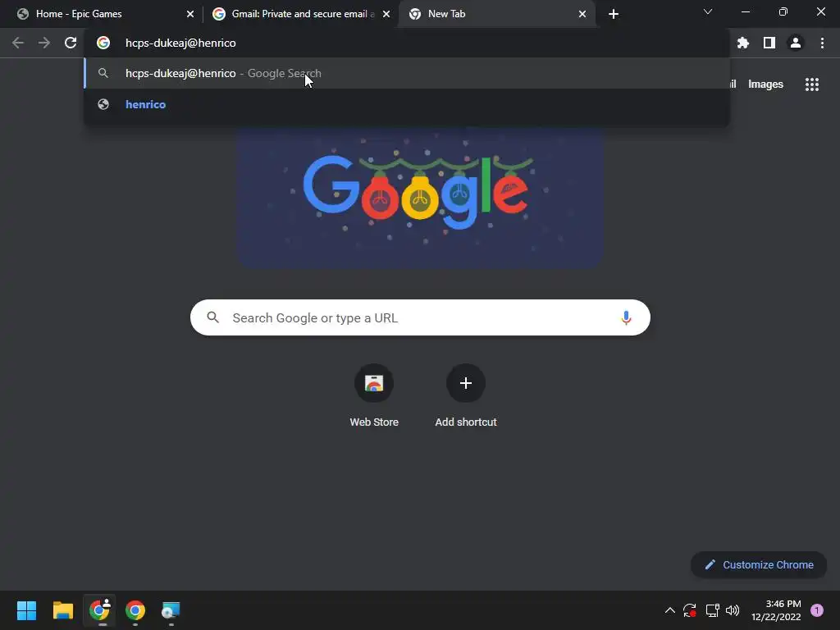Open the Web Store shortcut
Screen dimensions: 840x630
click(x=374, y=395)
